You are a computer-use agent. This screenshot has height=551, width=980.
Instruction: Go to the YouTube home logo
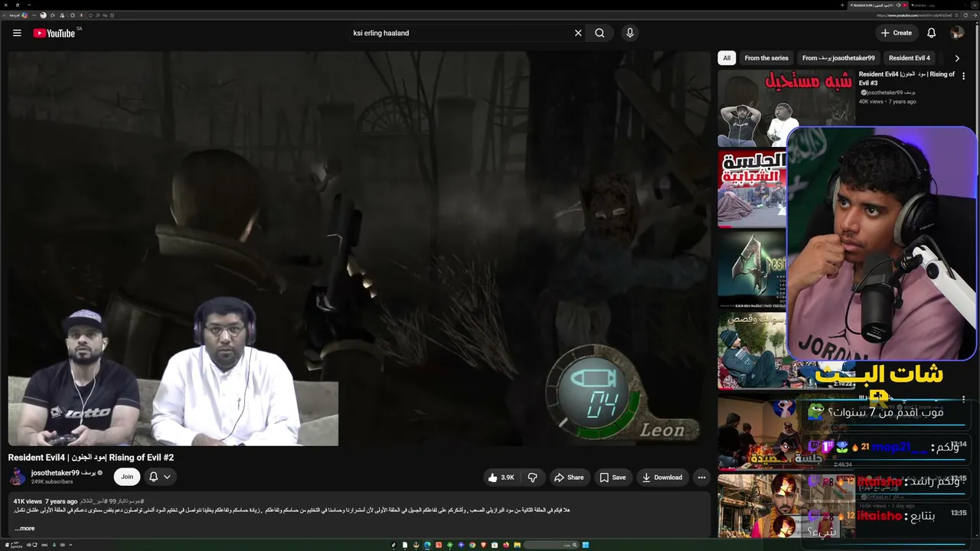(x=54, y=33)
